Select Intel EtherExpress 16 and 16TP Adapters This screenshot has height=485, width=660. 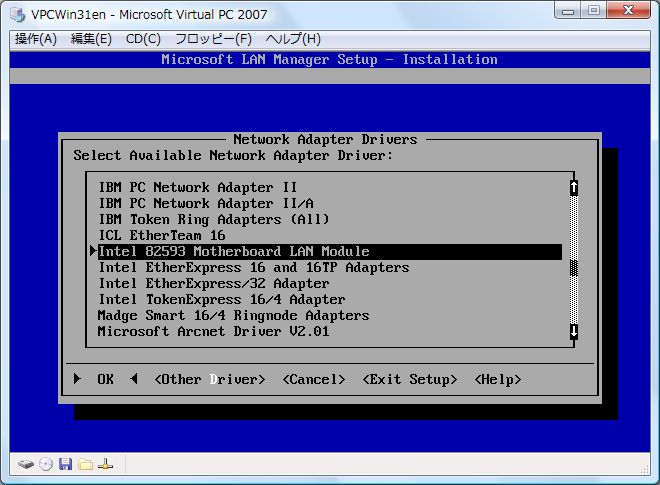click(330, 267)
